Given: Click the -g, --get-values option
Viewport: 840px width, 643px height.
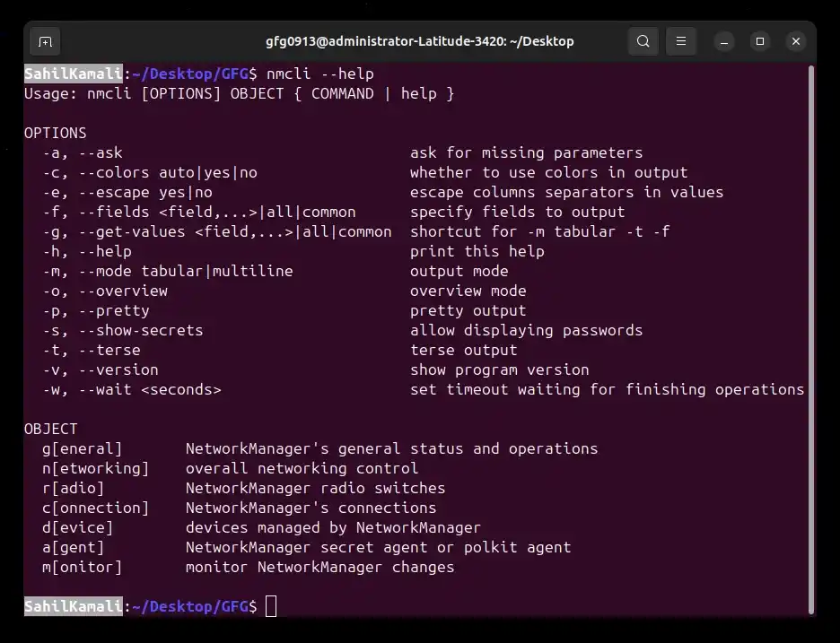Looking at the screenshot, I should pos(217,232).
